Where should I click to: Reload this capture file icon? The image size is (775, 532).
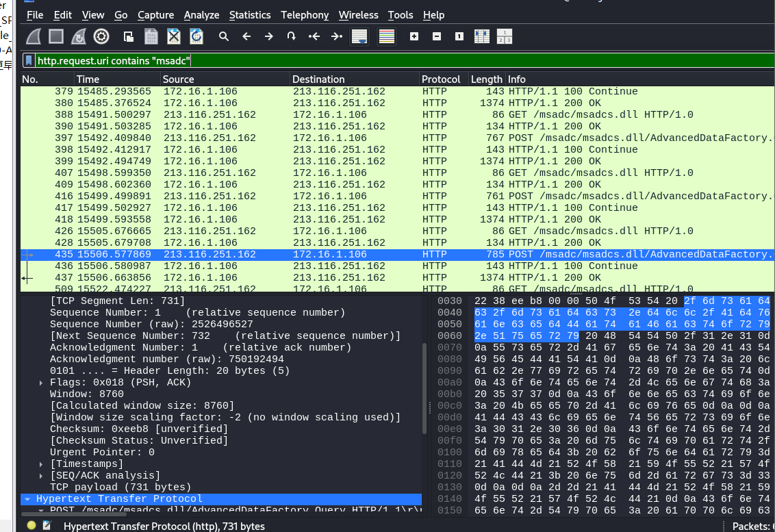pyautogui.click(x=196, y=36)
